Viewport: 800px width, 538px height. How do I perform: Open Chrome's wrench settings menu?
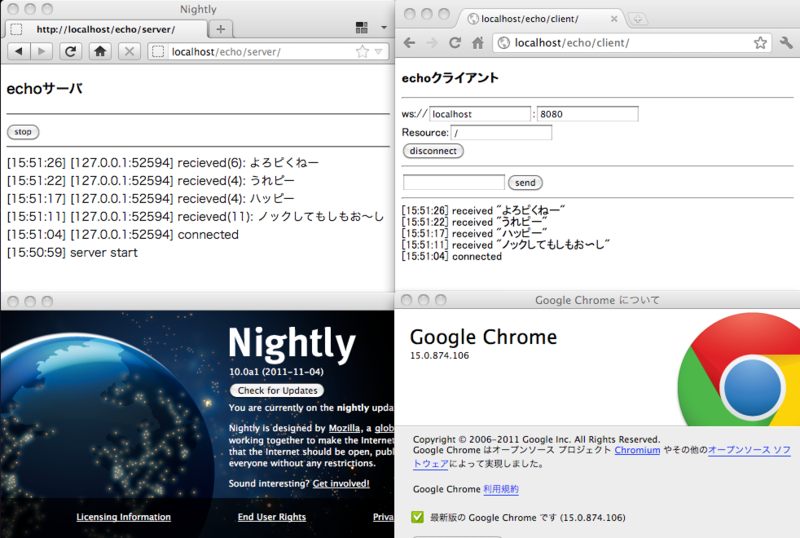(786, 43)
